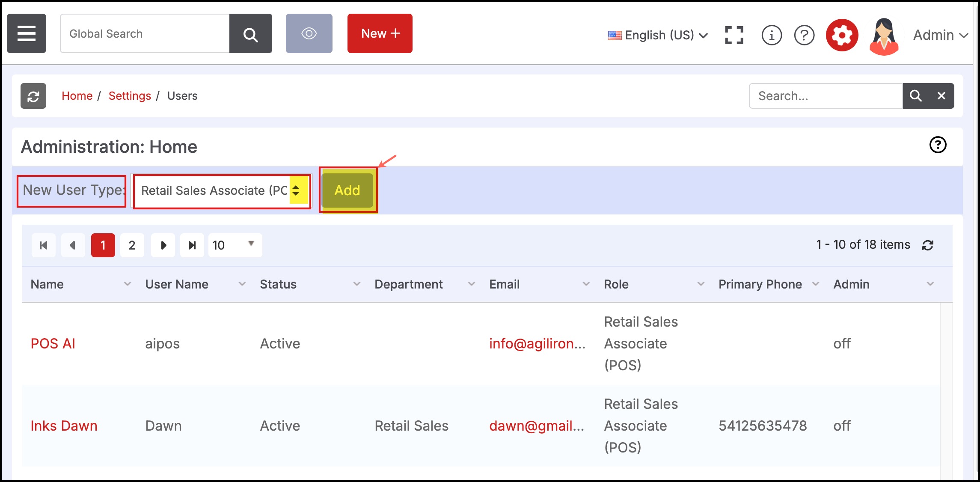This screenshot has width=980, height=482.
Task: Clear the users search with X
Action: tap(941, 96)
